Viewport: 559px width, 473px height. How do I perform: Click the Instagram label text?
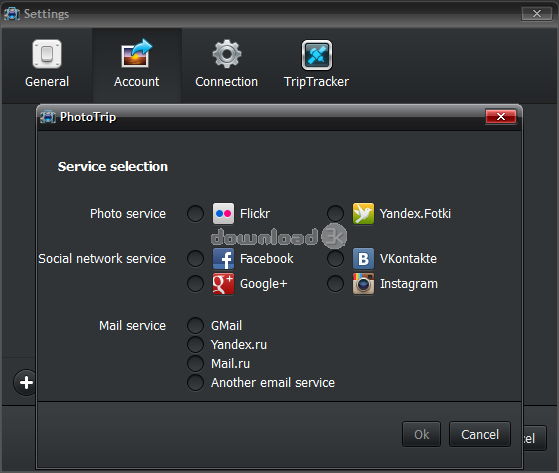click(409, 284)
